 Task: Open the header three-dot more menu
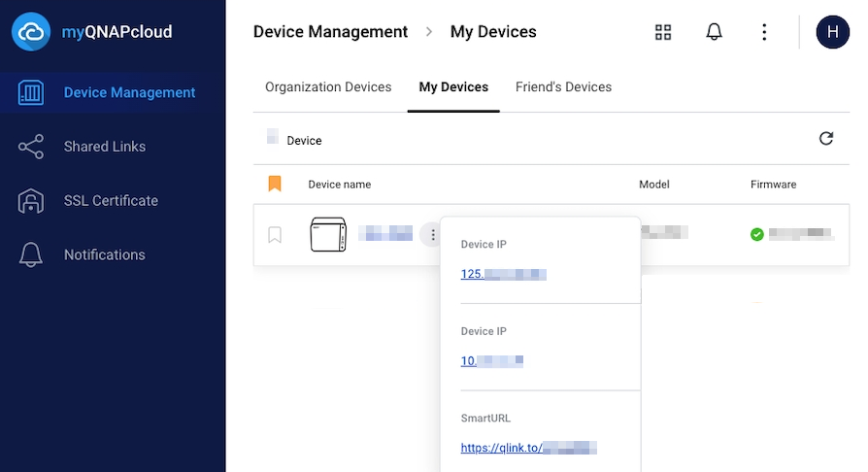[764, 32]
